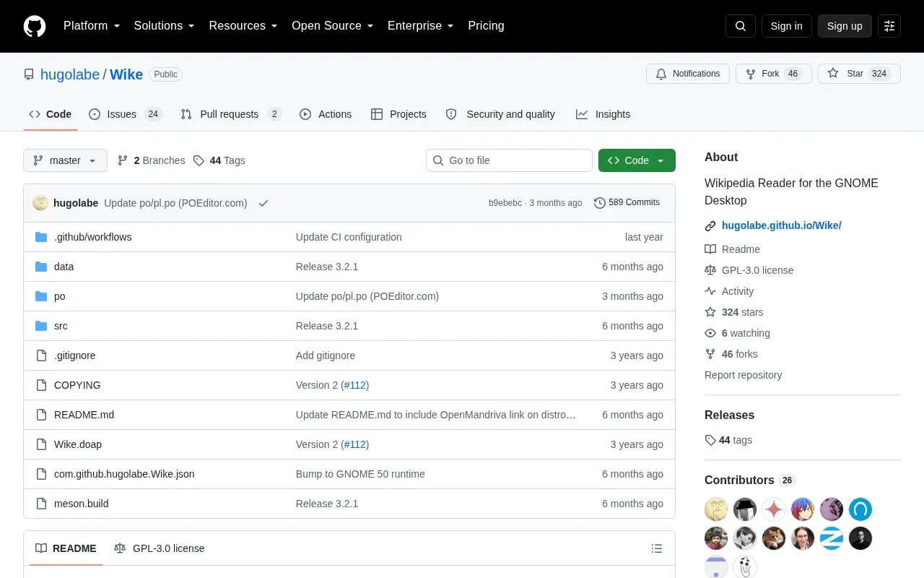The width and height of the screenshot is (924, 578).
Task: Open the .github/workflows folder icon
Action: click(x=41, y=237)
